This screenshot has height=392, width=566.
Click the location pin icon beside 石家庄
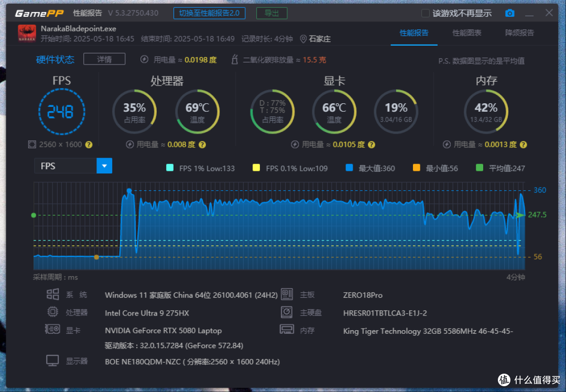303,39
